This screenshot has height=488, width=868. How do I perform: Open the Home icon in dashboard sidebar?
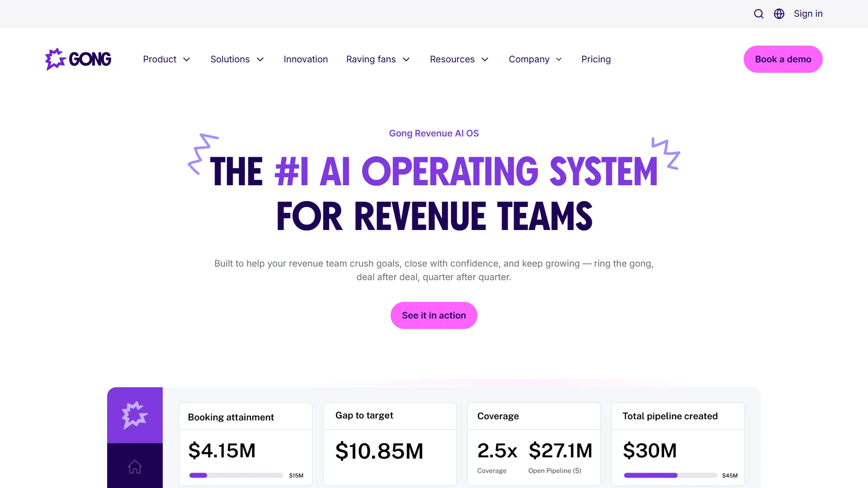click(135, 466)
